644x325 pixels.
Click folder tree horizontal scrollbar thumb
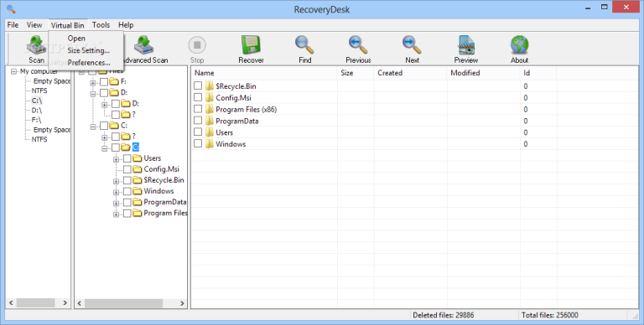click(123, 303)
